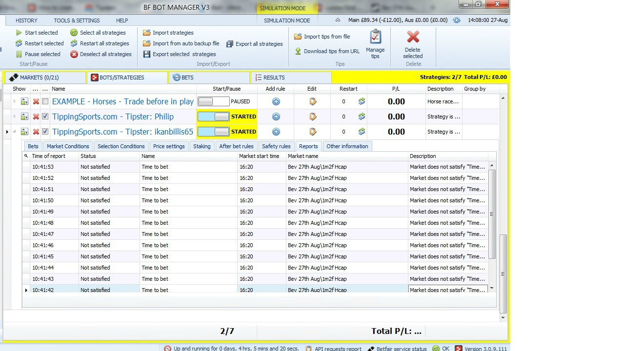
Task: Open the TOOLS & SETTINGS menu
Action: [77, 20]
